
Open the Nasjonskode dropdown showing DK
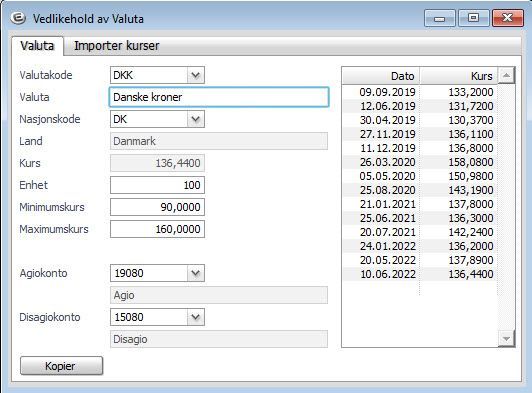pyautogui.click(x=195, y=119)
